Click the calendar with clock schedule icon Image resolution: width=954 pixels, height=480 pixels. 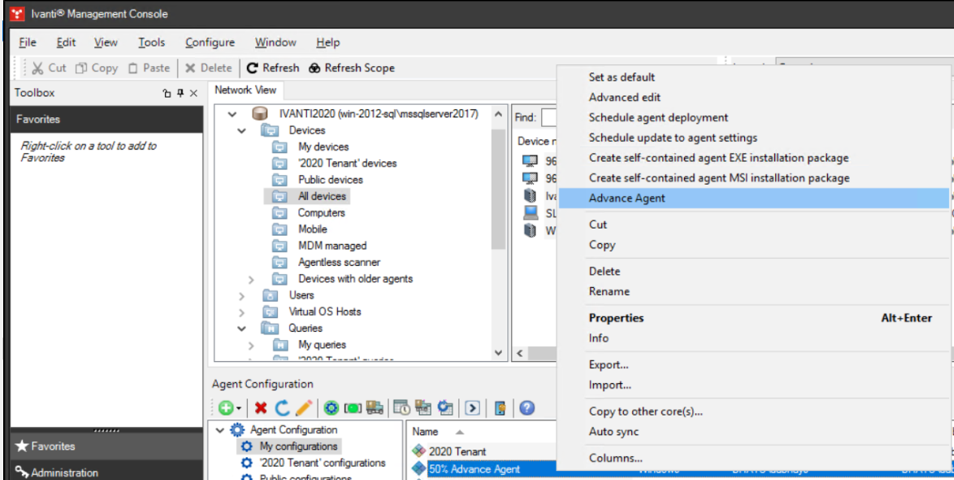click(x=402, y=408)
